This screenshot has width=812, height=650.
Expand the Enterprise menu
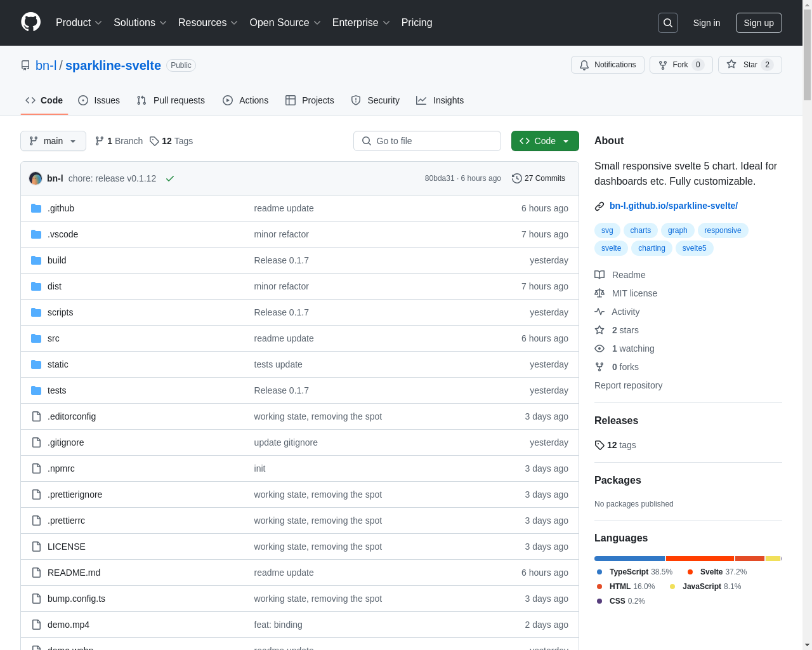361,23
